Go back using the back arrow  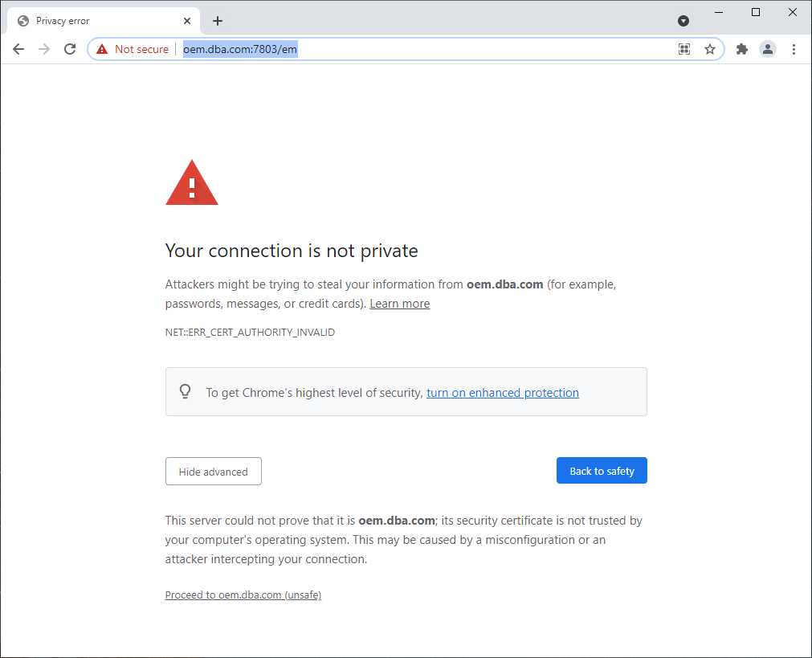(x=18, y=49)
